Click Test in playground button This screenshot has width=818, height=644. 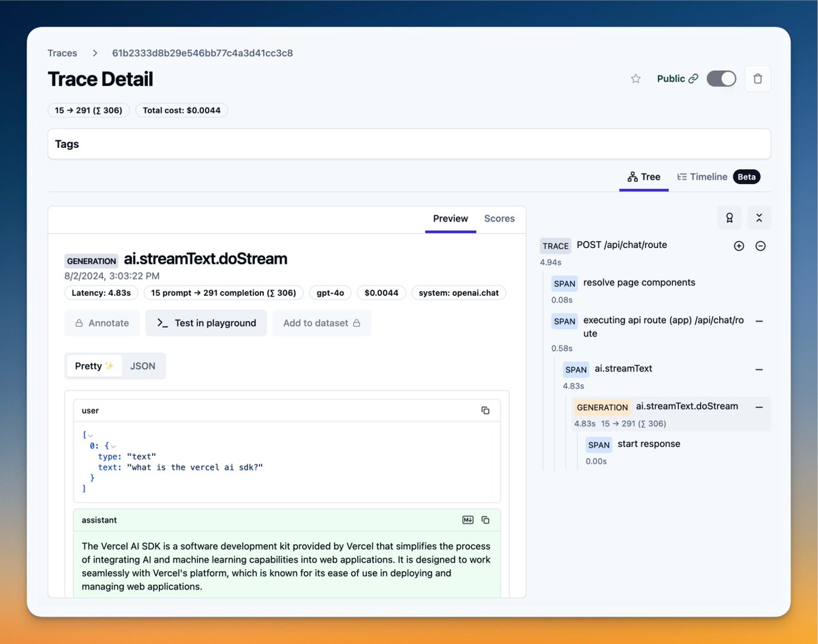point(206,323)
